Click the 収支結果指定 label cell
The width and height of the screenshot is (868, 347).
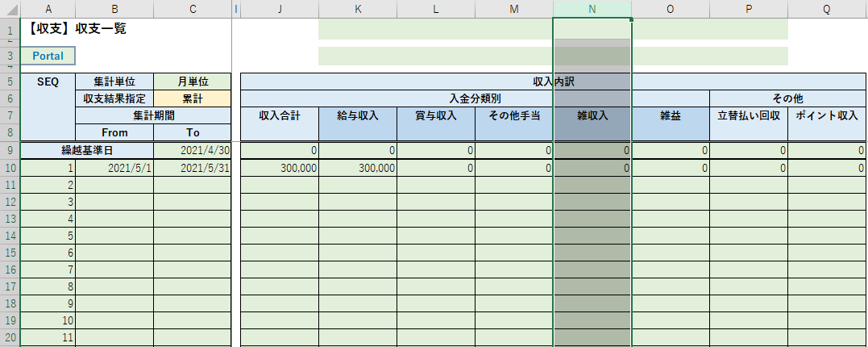coord(114,98)
